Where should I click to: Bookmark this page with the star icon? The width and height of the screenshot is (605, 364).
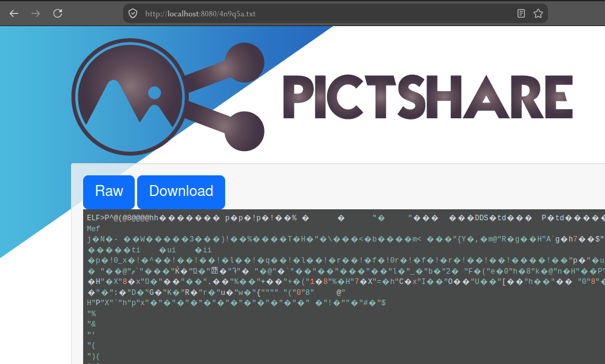click(538, 13)
